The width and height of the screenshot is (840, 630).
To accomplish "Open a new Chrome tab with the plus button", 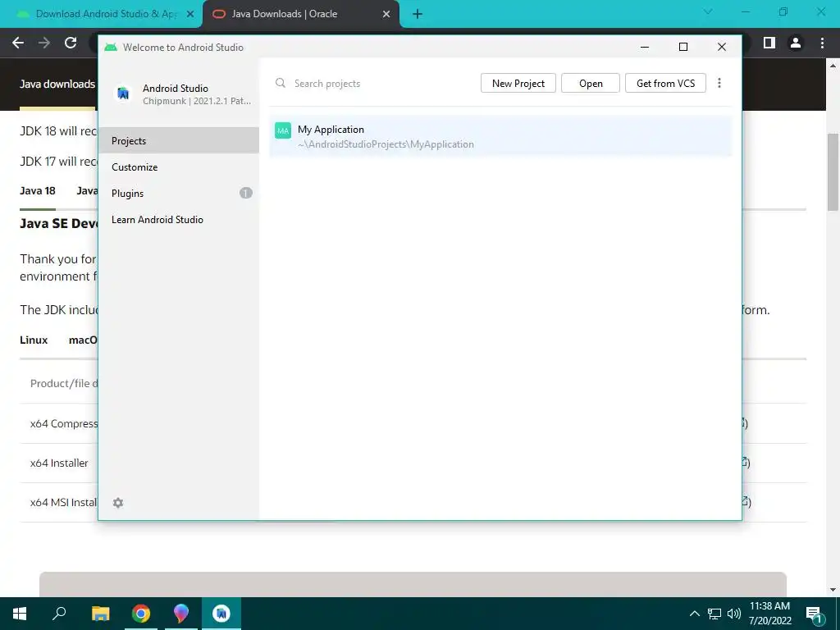I will pos(418,14).
